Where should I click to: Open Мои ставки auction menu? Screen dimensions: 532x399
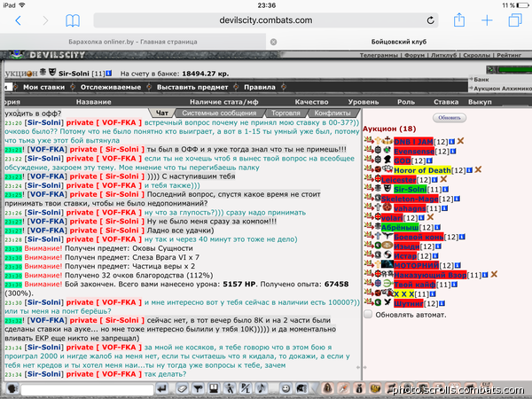(43, 87)
